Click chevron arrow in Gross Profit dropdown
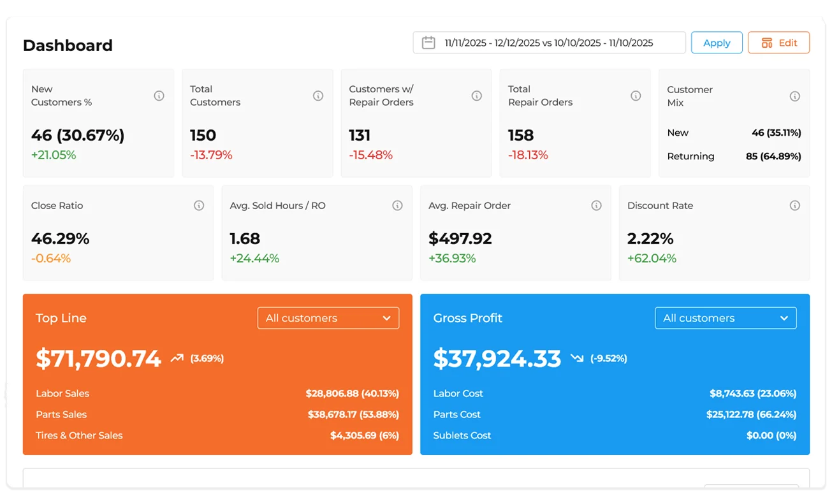Screen dimensions: 832x504 784,318
